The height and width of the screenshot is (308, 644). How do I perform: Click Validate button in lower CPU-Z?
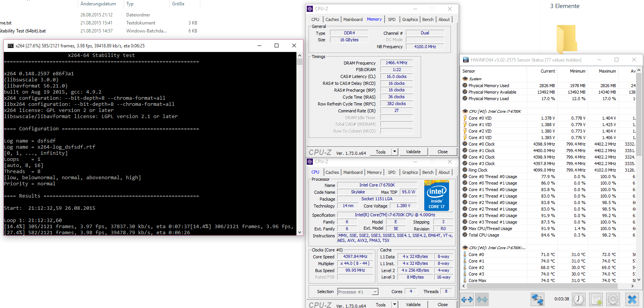click(413, 305)
